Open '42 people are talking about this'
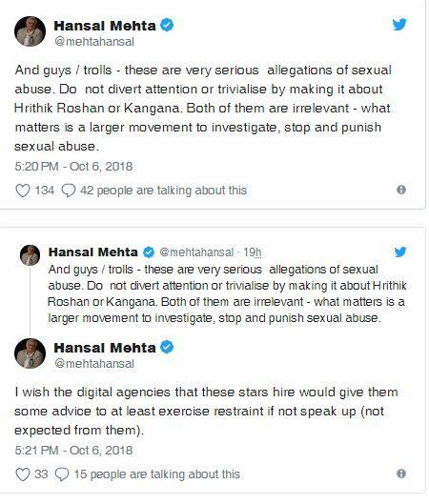 (x=164, y=191)
